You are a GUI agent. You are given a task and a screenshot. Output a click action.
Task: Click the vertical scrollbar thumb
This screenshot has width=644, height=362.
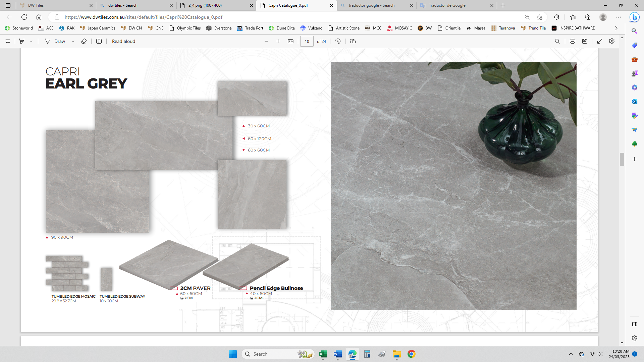coord(622,159)
